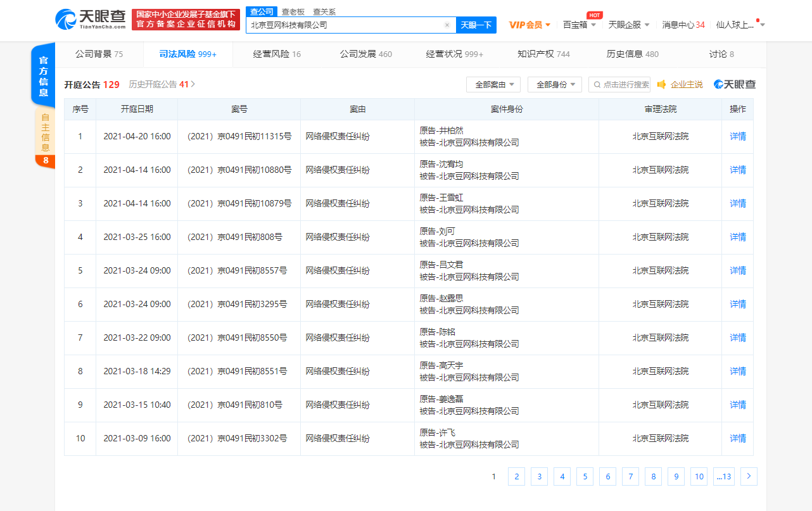Go to page 5 of results

coord(585,476)
